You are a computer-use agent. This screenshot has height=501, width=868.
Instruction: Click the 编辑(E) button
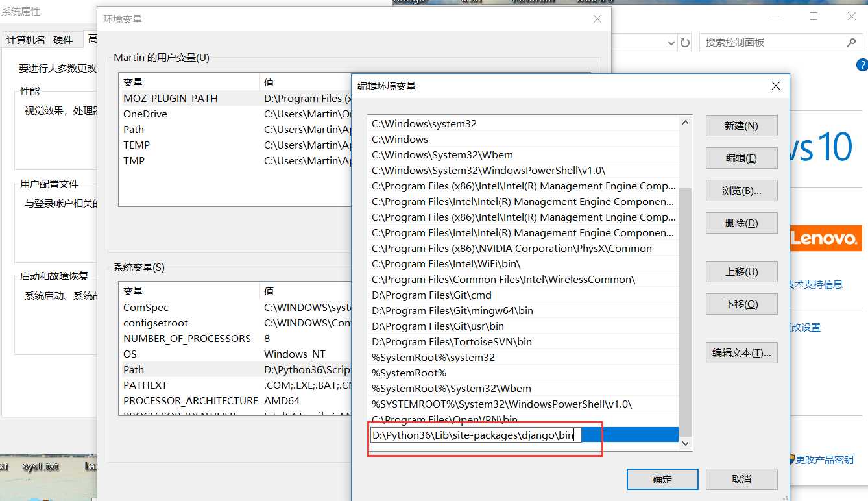[741, 158]
